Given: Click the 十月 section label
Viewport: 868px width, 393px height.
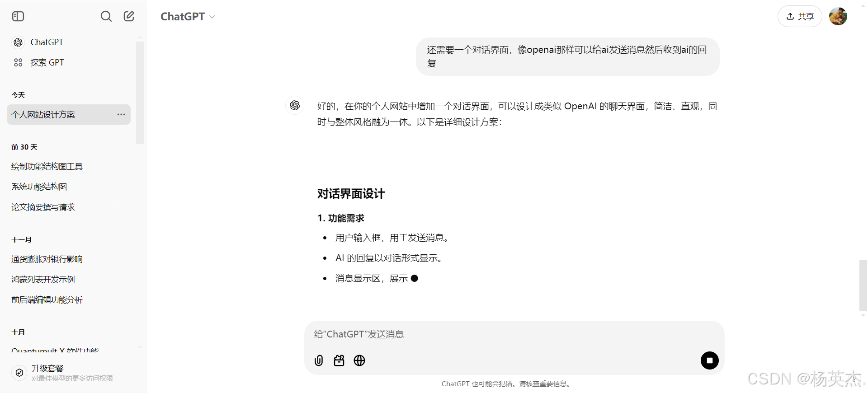Looking at the screenshot, I should (x=18, y=332).
